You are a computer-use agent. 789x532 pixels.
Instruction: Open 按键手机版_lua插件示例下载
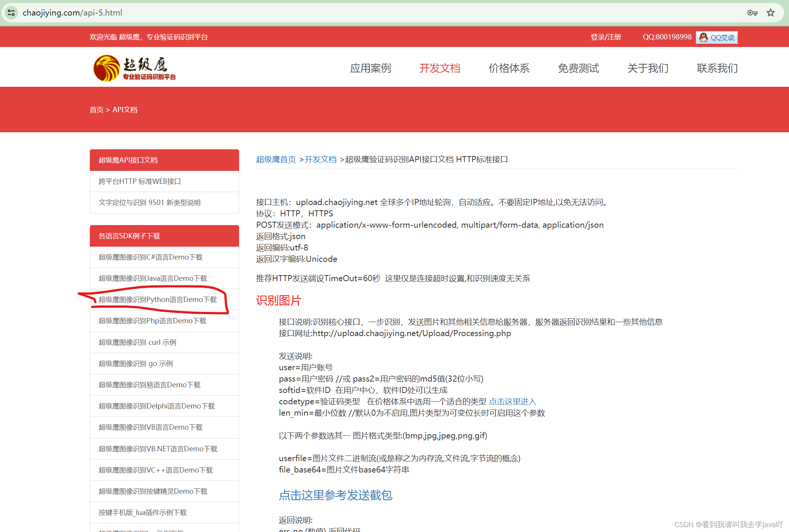pyautogui.click(x=164, y=513)
